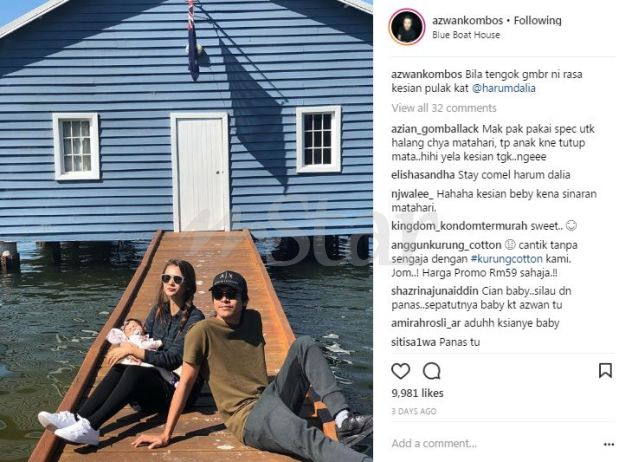Open the azwankombos profile picture
The image size is (620, 462).
pyautogui.click(x=406, y=27)
